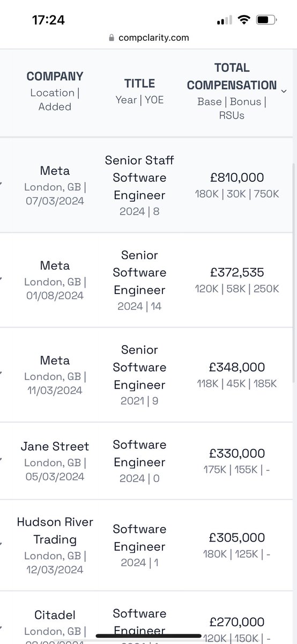Click the £348,000 Meta compensation figure
The width and height of the screenshot is (297, 644).
coord(237,367)
